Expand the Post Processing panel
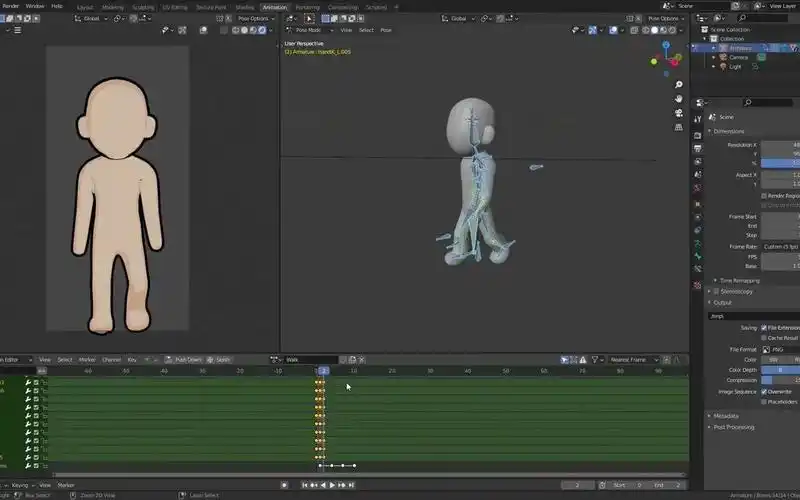 pyautogui.click(x=733, y=427)
